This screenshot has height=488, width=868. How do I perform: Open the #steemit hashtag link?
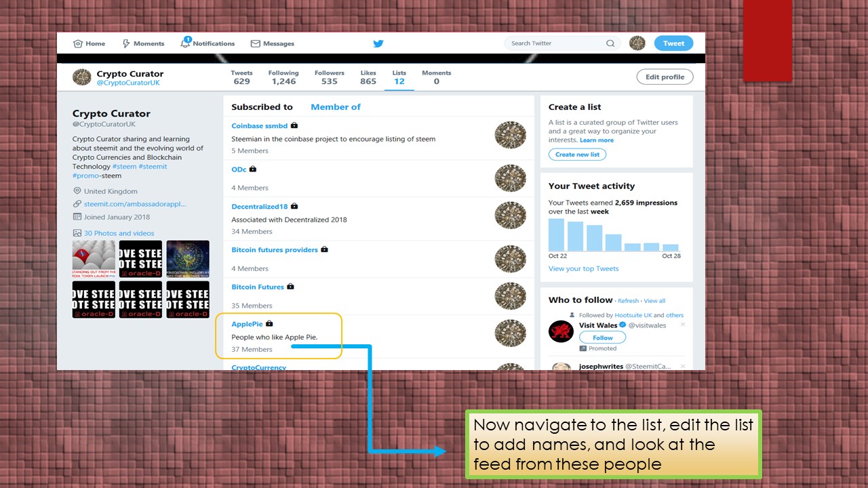pyautogui.click(x=153, y=167)
